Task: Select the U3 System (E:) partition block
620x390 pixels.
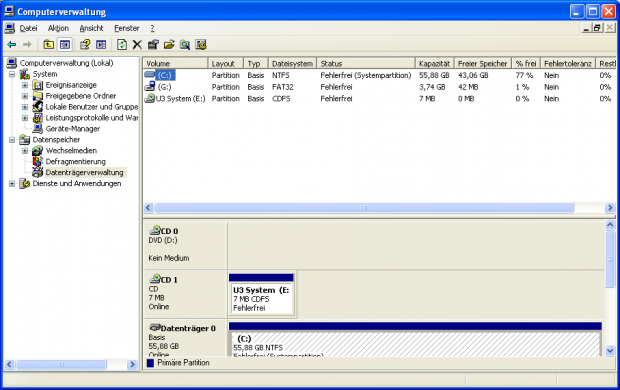Action: tap(261, 295)
